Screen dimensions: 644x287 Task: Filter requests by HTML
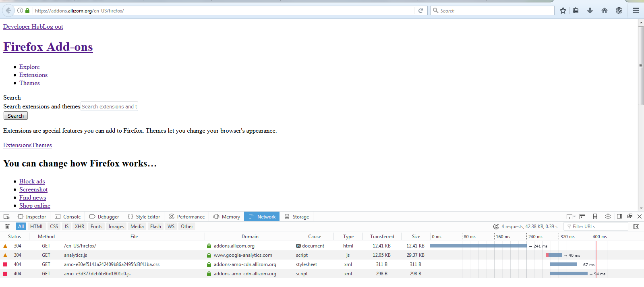click(x=37, y=227)
